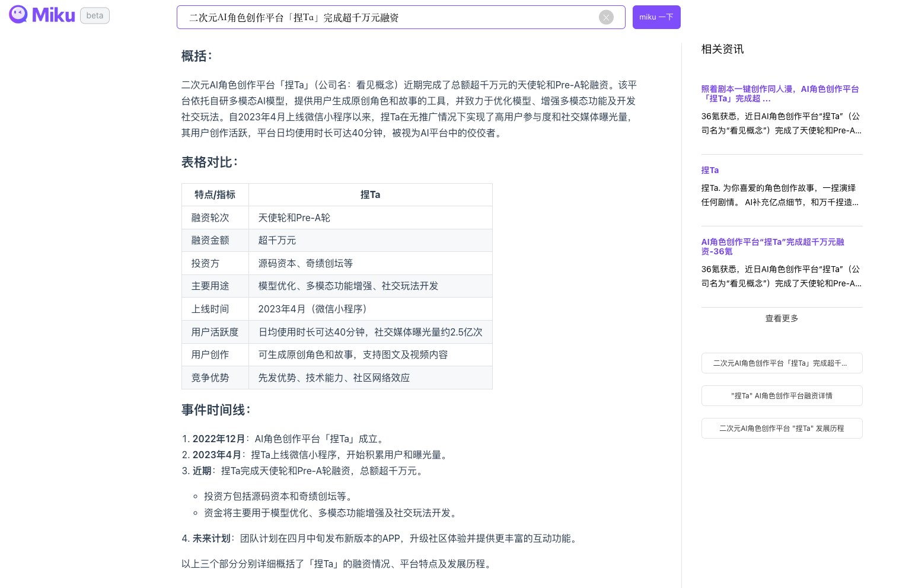Click the '天使轮和Pre-A轮' table cell

click(x=371, y=218)
